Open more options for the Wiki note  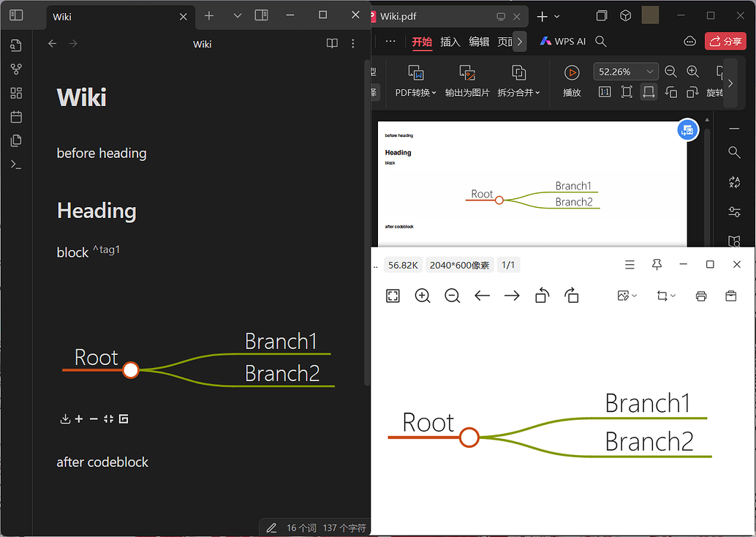pyautogui.click(x=353, y=43)
